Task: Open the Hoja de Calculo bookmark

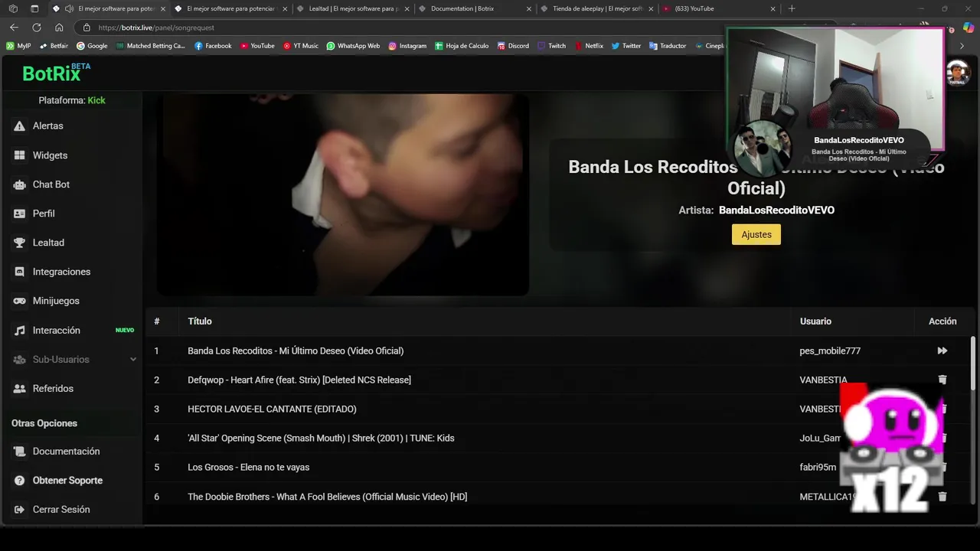Action: coord(462,46)
